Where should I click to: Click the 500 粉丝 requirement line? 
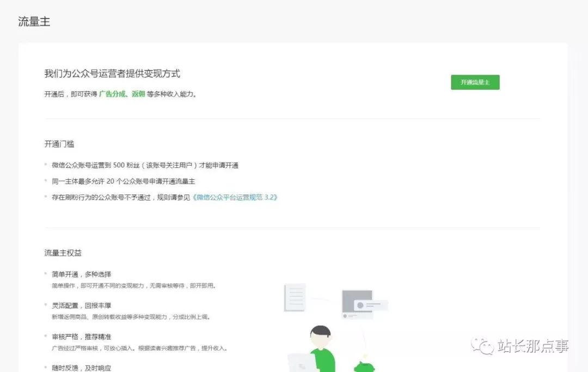click(x=145, y=166)
